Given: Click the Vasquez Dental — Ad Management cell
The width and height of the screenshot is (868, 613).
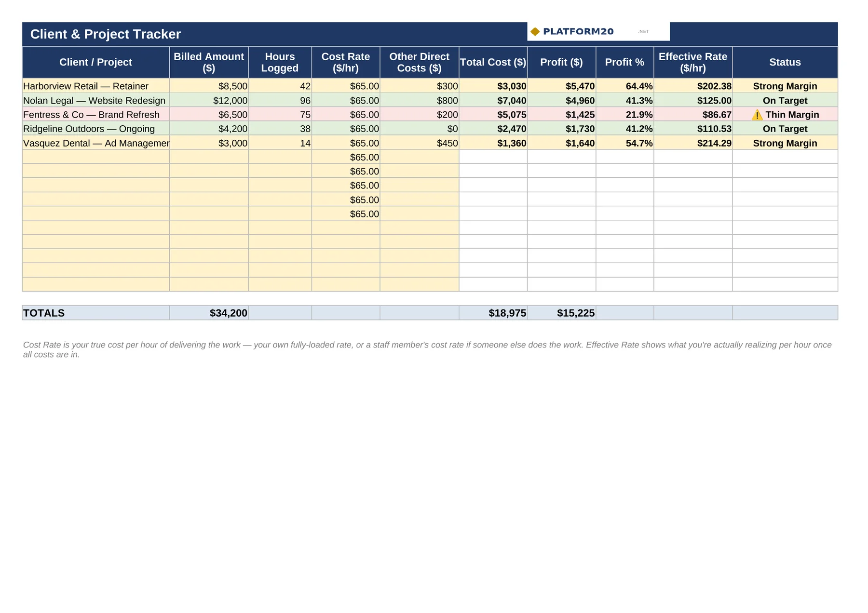Looking at the screenshot, I should click(x=95, y=143).
